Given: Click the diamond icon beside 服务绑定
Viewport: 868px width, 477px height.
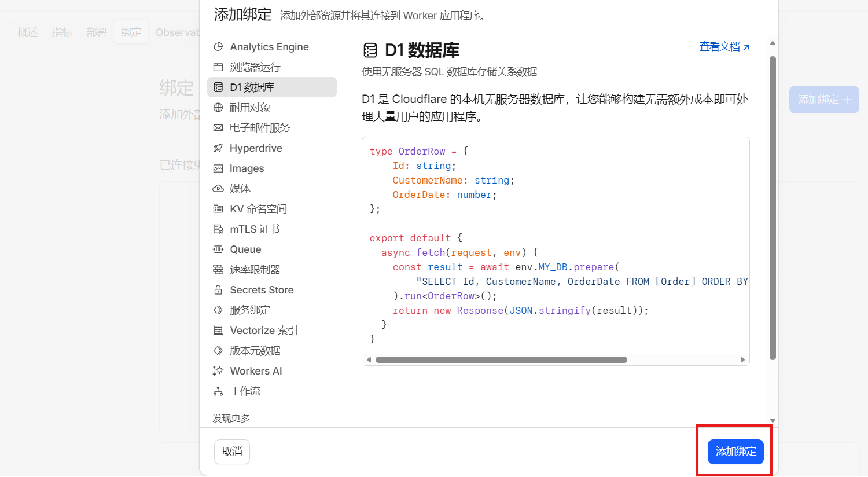Looking at the screenshot, I should tap(218, 310).
